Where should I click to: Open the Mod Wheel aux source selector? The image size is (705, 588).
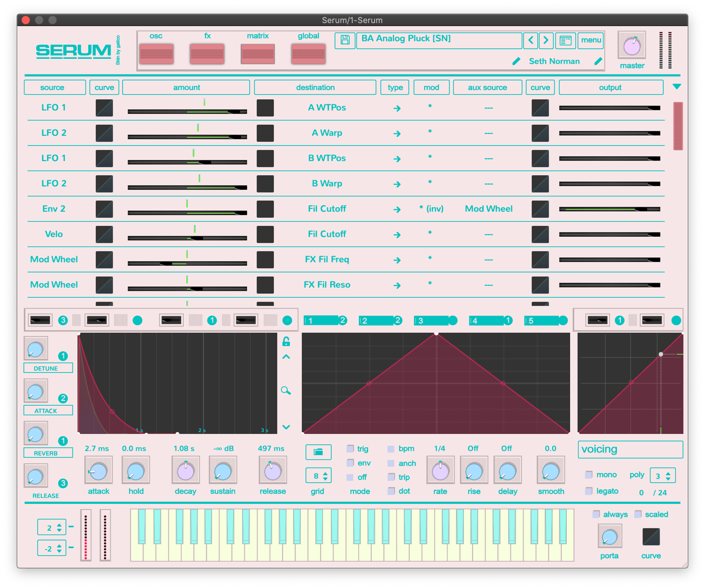point(489,209)
